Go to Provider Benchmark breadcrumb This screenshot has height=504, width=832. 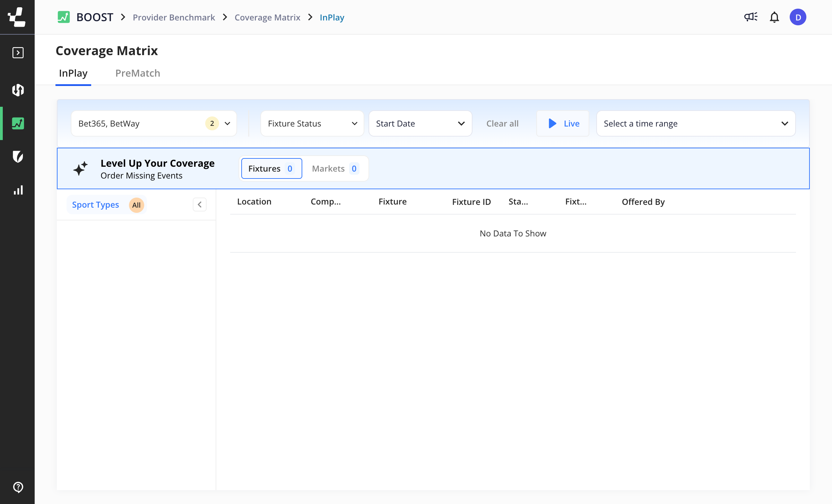pos(174,17)
